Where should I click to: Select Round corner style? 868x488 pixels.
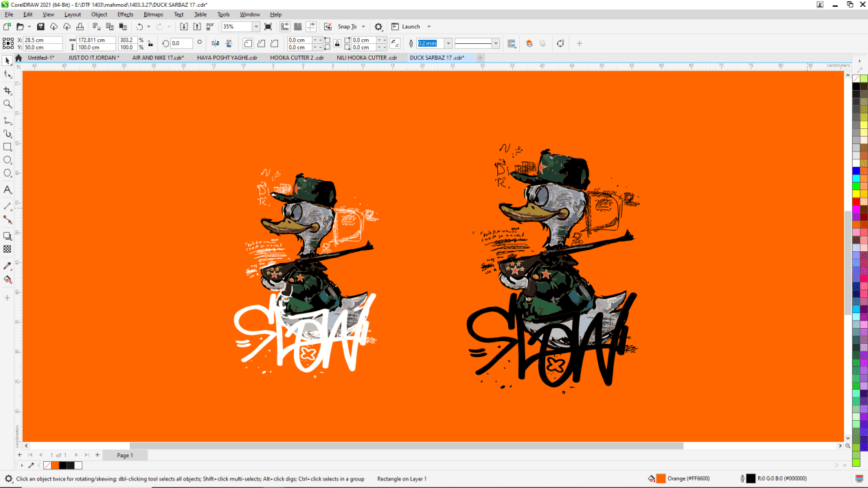(x=249, y=43)
